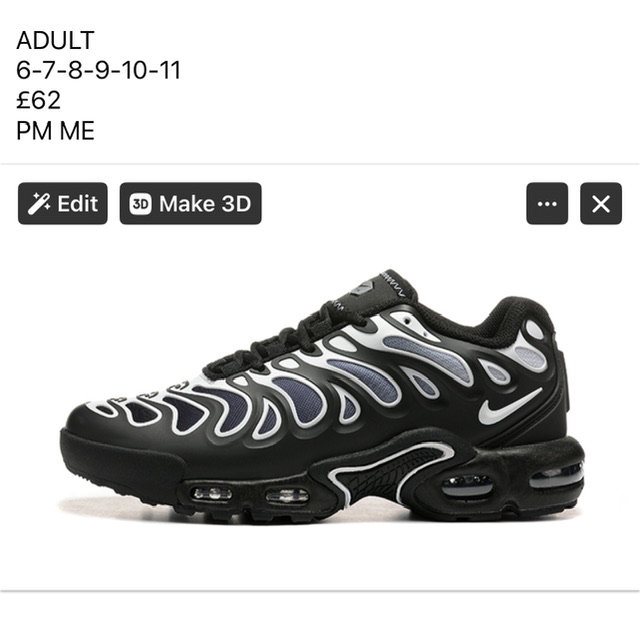Click the Make 3D button
640x625 pixels.
(x=190, y=203)
